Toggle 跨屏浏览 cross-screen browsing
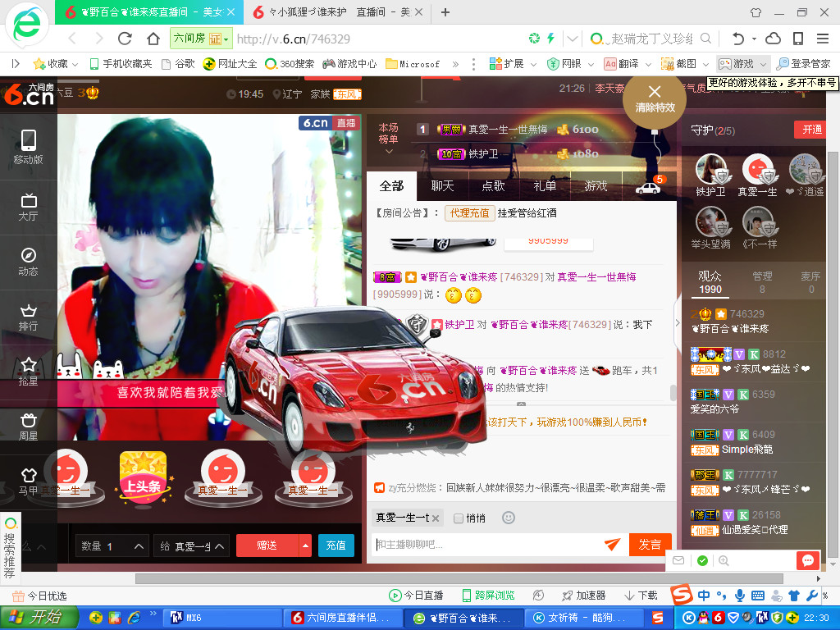Screen dimensions: 840x630 coord(488,596)
